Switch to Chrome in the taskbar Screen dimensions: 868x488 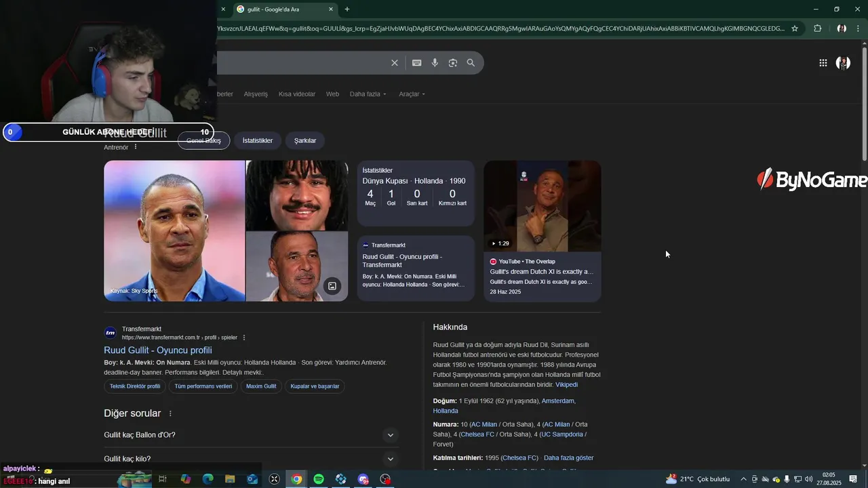pyautogui.click(x=296, y=479)
